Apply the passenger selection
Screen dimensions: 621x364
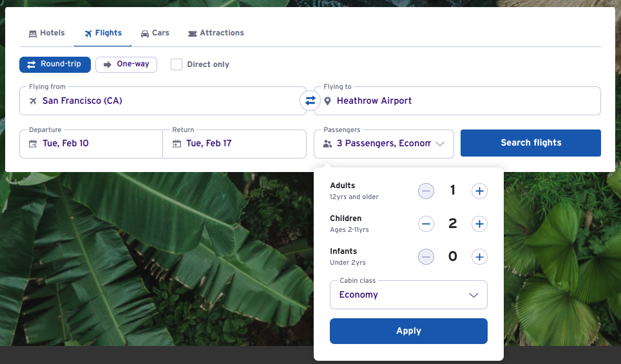point(408,331)
